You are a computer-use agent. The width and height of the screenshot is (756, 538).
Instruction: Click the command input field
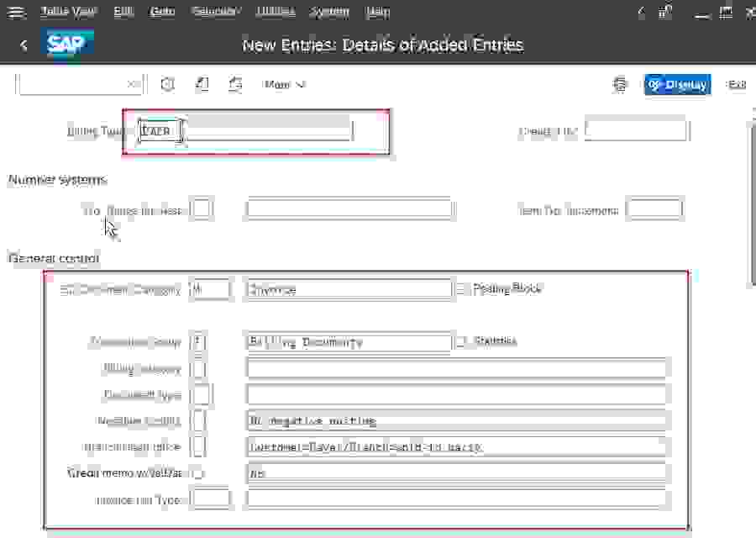click(80, 84)
